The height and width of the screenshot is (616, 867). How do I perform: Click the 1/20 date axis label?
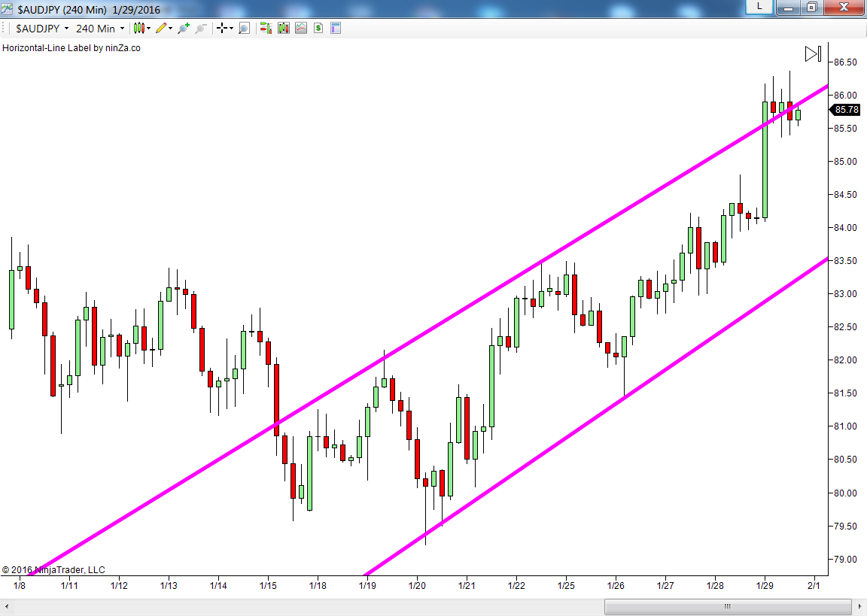coord(417,585)
